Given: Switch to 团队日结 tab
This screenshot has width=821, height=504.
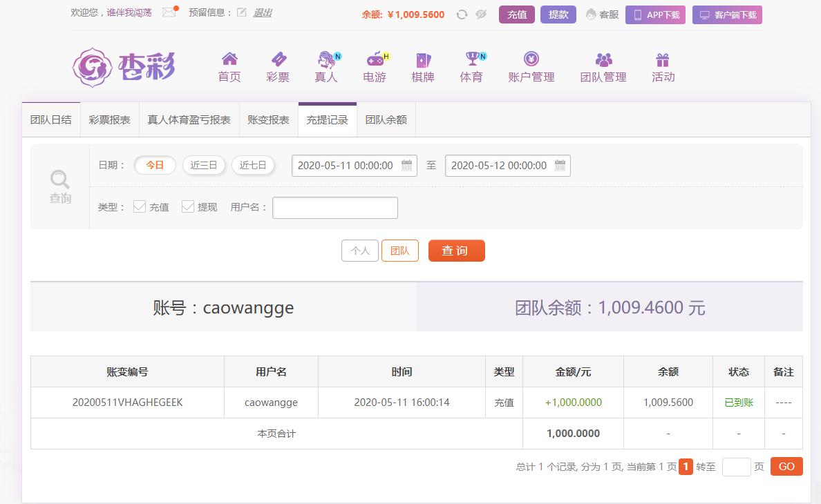Looking at the screenshot, I should coord(50,119).
